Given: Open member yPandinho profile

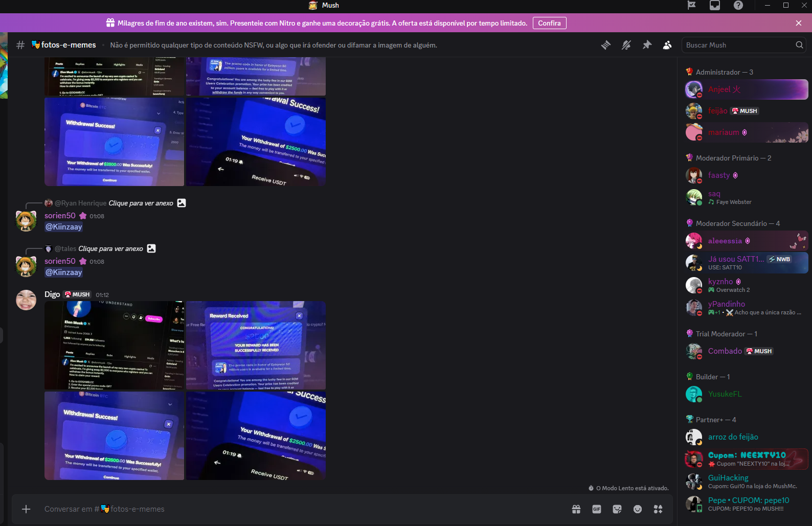Looking at the screenshot, I should point(747,308).
